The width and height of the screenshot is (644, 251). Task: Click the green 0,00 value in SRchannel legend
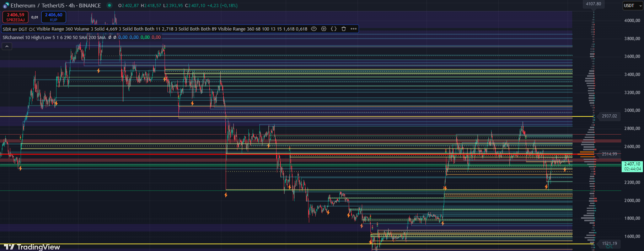tap(145, 37)
